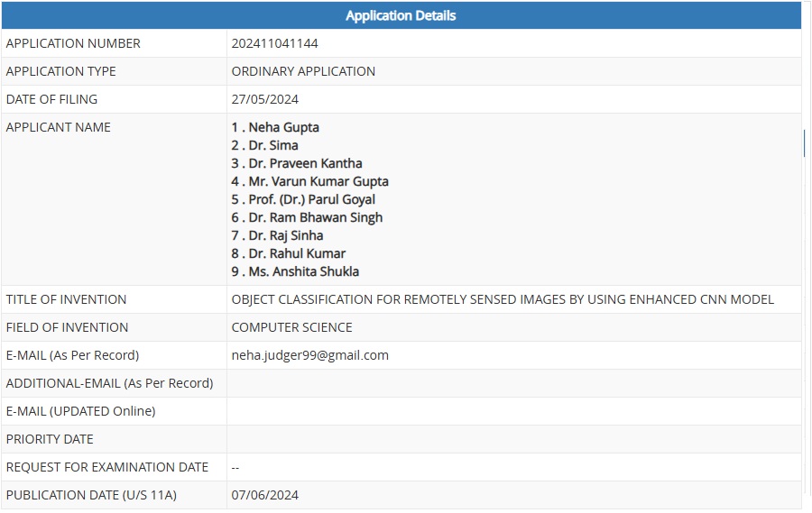Click applicant Ms. Anshita Shukla
Image resolution: width=812 pixels, height=513 pixels.
[295, 271]
